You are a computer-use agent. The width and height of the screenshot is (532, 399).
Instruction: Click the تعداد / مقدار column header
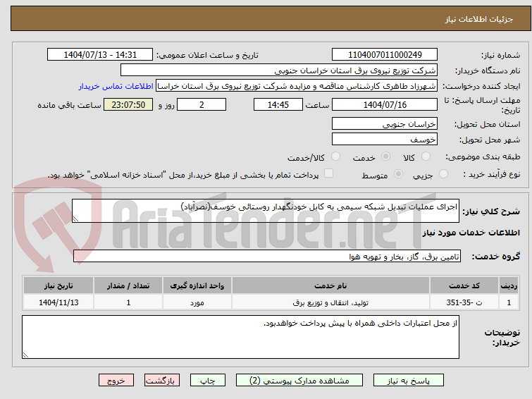[x=128, y=286]
